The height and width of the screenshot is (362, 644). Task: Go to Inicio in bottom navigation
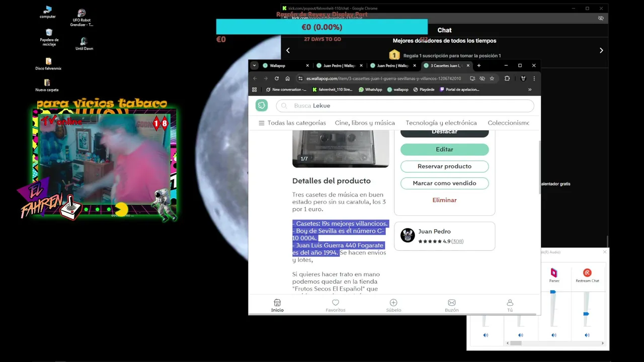click(277, 306)
